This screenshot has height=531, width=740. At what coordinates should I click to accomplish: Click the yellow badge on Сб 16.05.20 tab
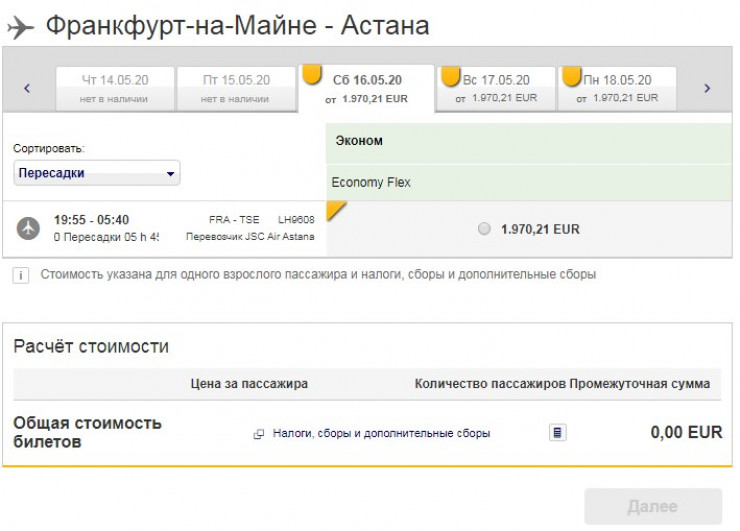click(x=312, y=74)
